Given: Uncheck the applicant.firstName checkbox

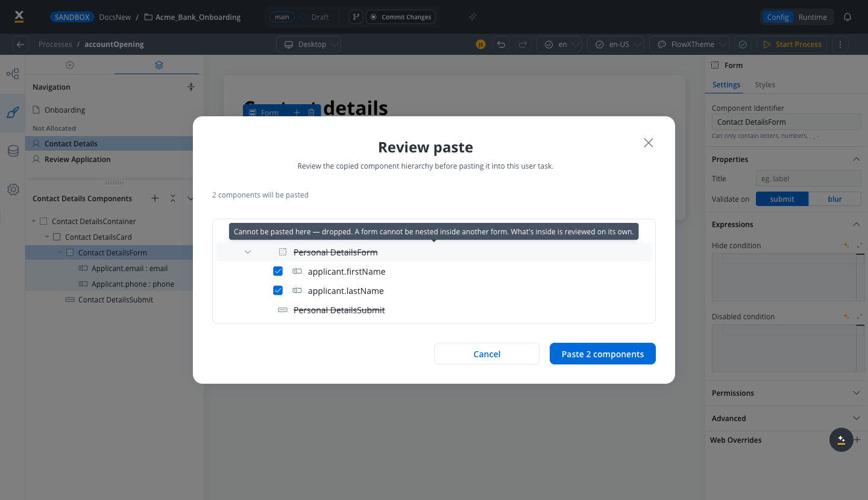Looking at the screenshot, I should tap(278, 272).
